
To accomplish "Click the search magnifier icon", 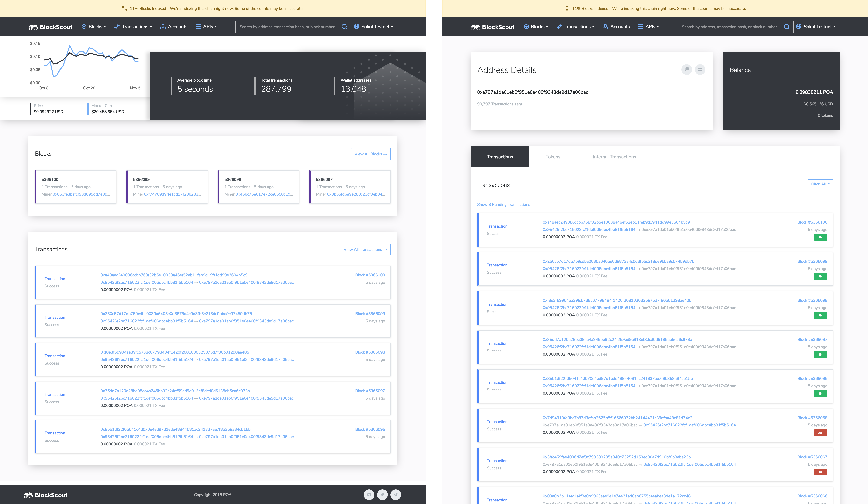I will (x=344, y=26).
